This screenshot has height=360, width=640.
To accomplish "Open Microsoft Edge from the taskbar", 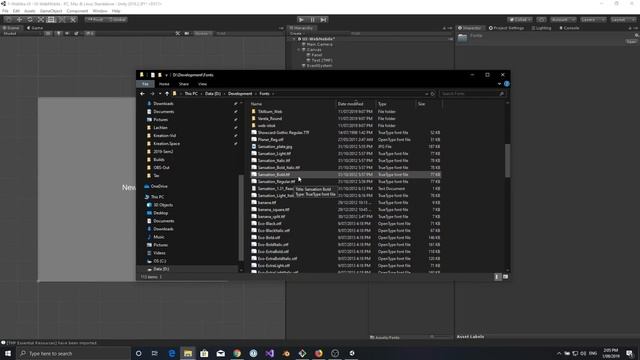I will pos(171,353).
